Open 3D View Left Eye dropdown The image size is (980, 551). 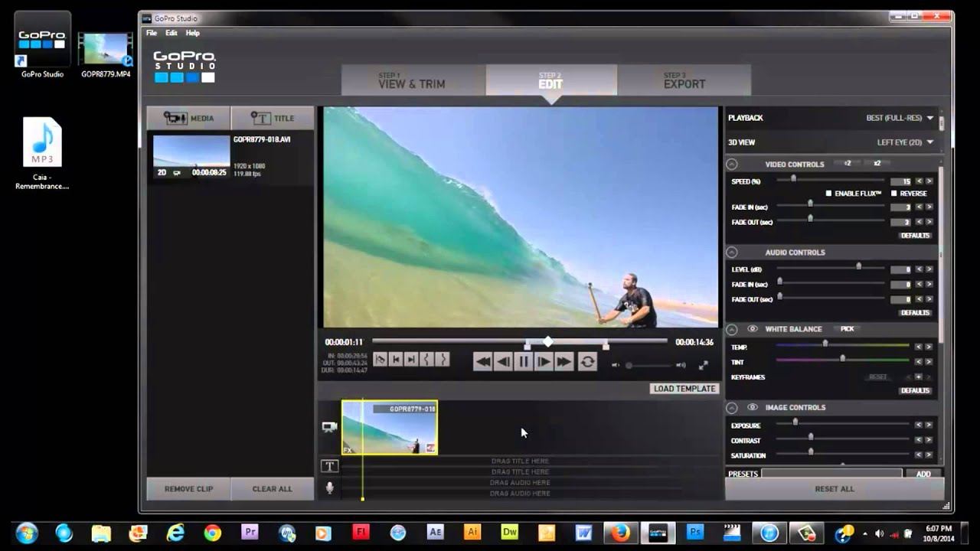(905, 142)
